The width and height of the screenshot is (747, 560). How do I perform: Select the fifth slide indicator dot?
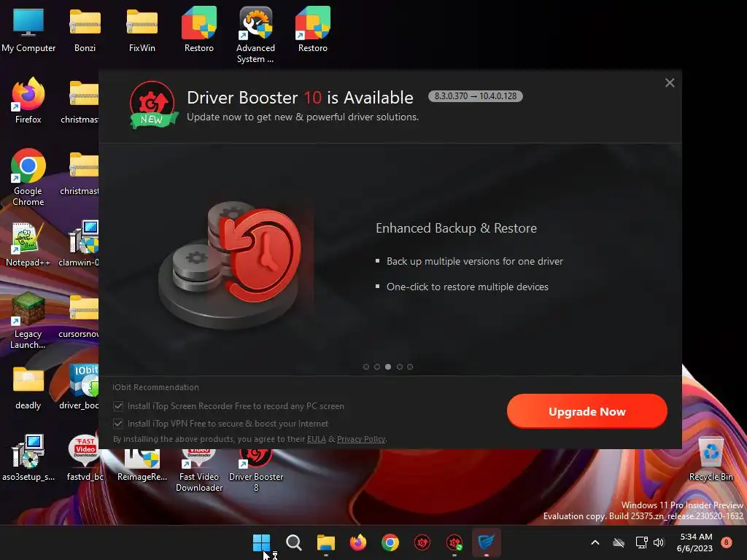coord(410,367)
